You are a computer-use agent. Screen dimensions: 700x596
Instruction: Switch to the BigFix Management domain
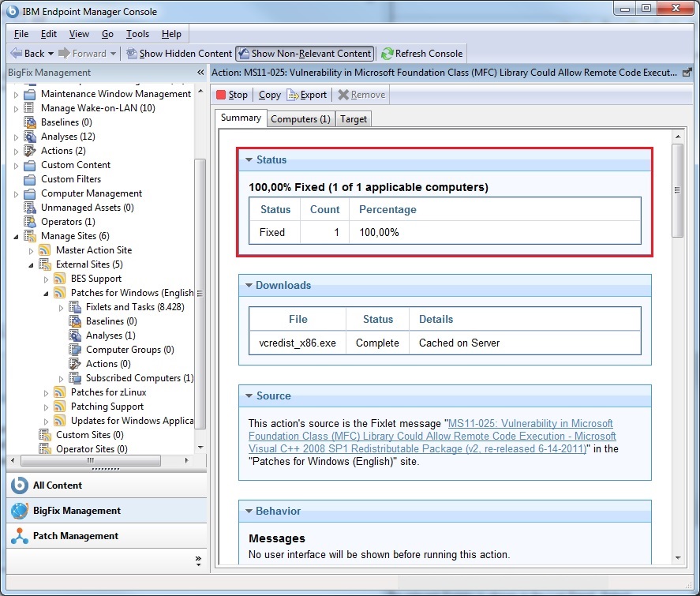point(107,511)
